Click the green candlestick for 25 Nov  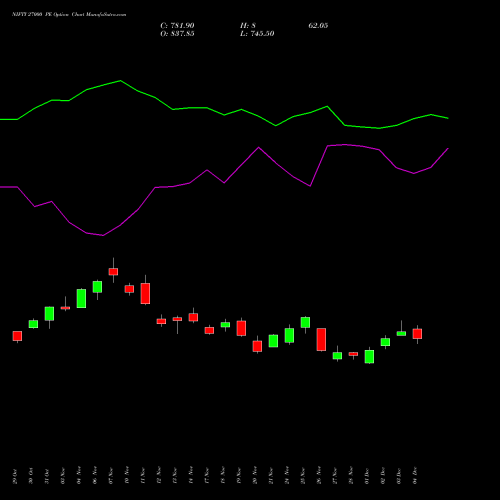pos(305,322)
